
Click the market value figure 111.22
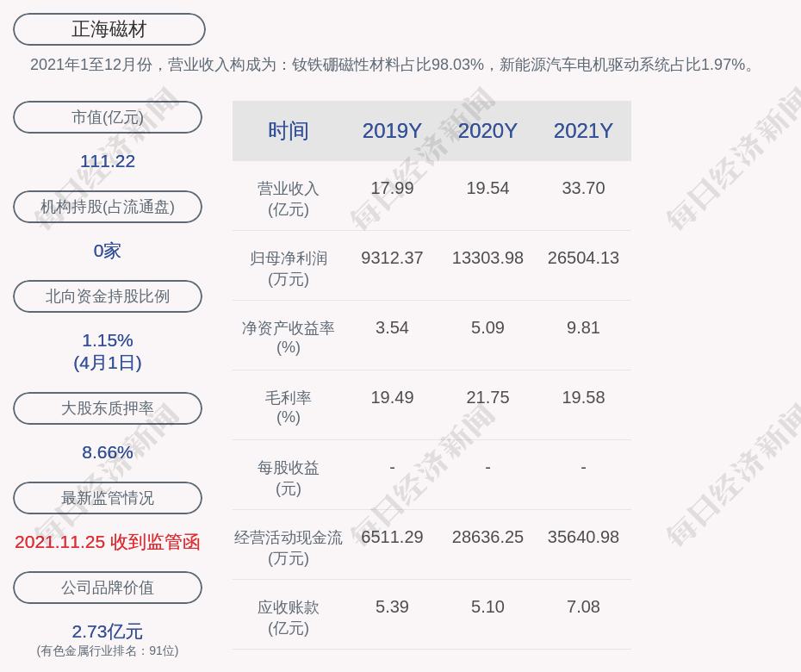108,161
